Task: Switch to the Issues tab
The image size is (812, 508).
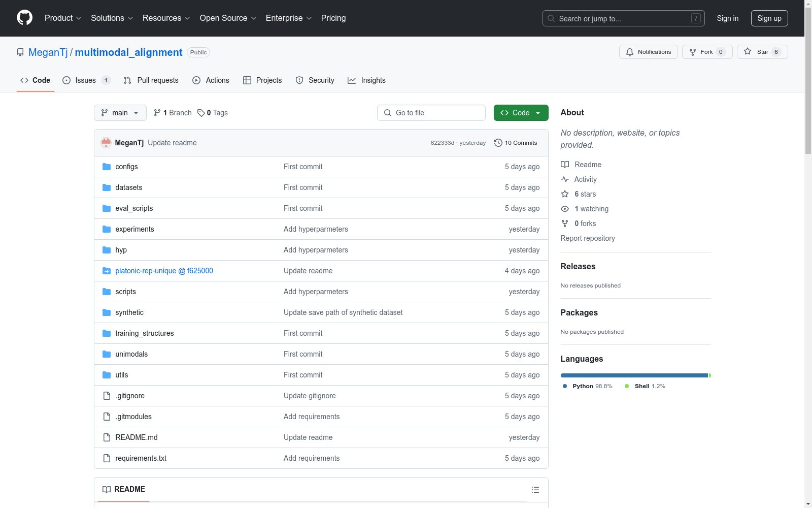Action: [86, 80]
